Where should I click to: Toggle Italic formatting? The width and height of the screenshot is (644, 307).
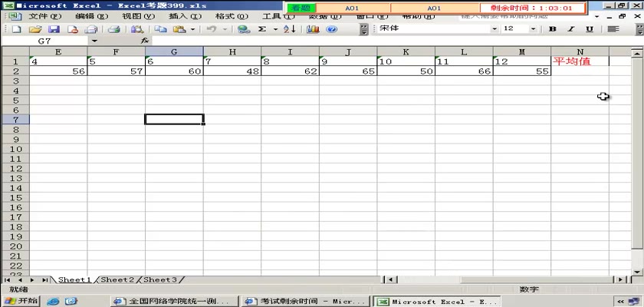[x=570, y=29]
